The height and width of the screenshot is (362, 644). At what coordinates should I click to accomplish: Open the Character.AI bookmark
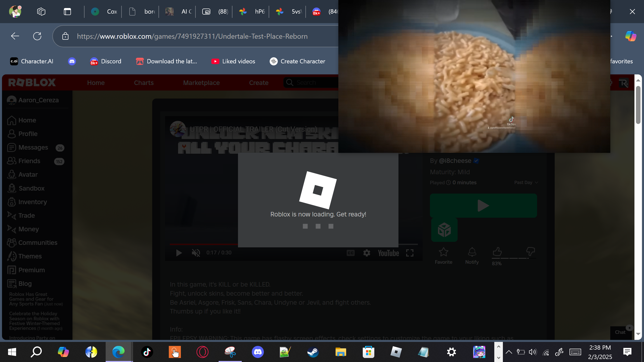(x=31, y=61)
